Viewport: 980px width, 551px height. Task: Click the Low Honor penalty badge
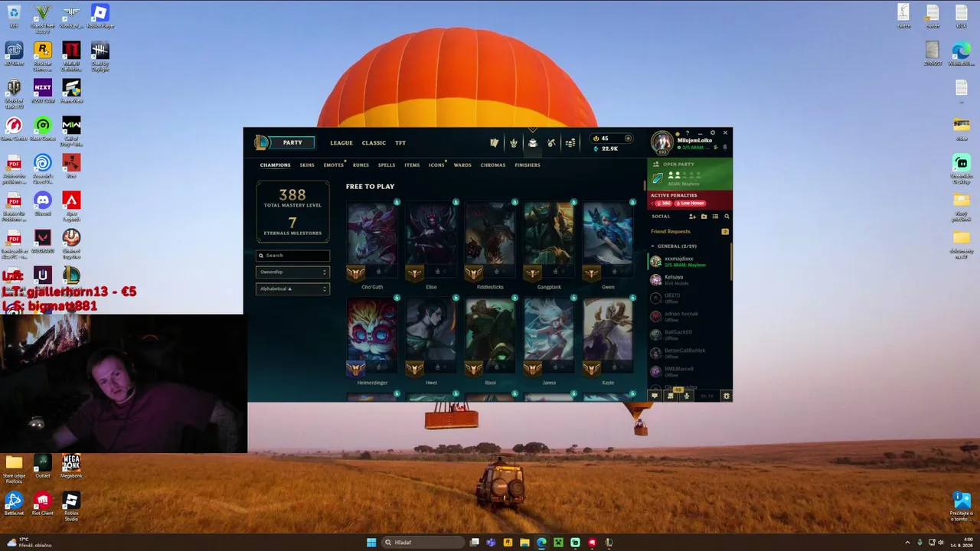pos(689,204)
